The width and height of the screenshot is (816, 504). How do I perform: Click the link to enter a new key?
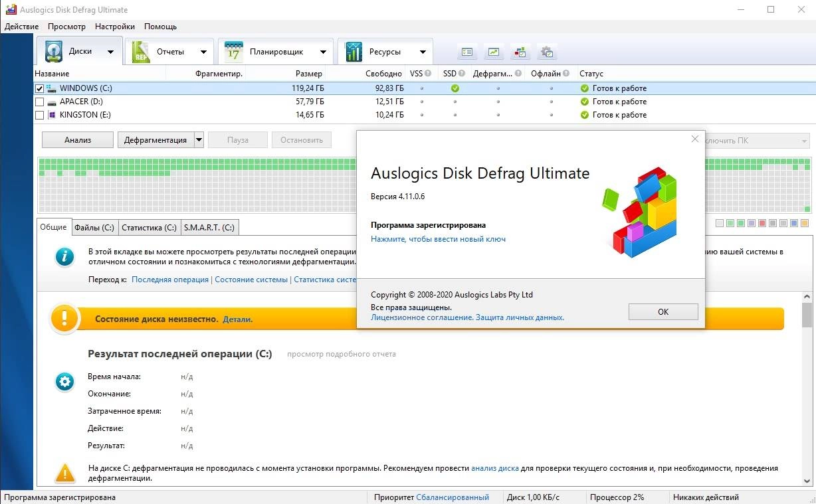click(439, 239)
